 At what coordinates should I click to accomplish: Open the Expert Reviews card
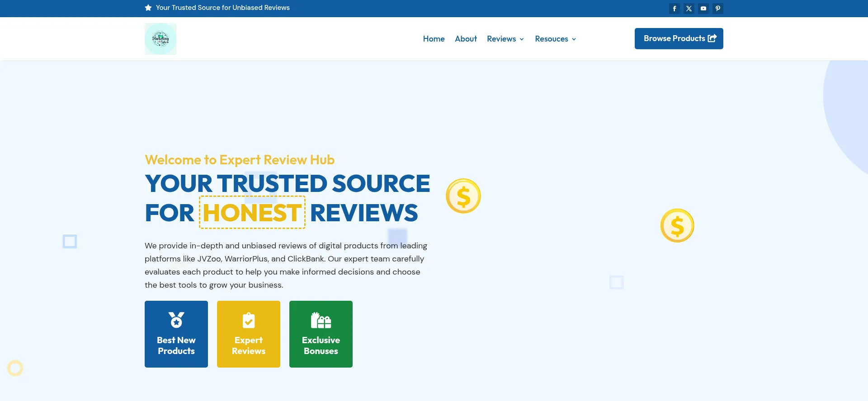249,334
